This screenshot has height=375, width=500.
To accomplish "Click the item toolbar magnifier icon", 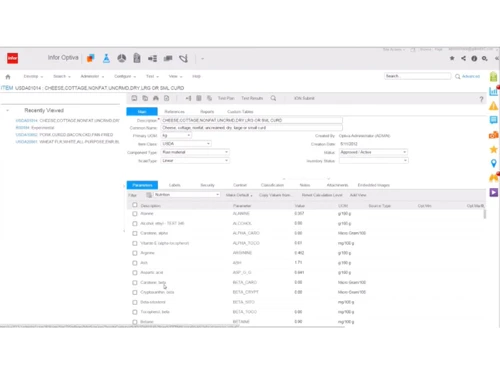I will (273, 98).
